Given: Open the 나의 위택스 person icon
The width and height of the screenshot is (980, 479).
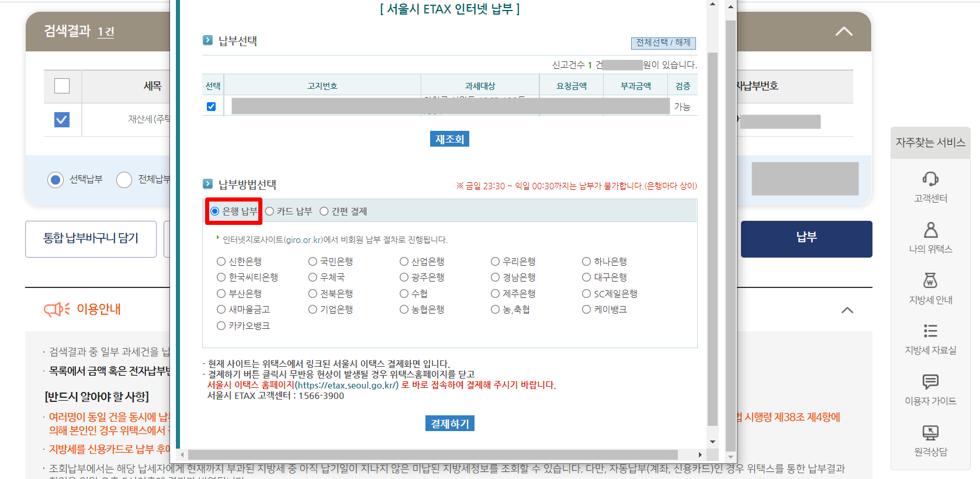Looking at the screenshot, I should (930, 230).
